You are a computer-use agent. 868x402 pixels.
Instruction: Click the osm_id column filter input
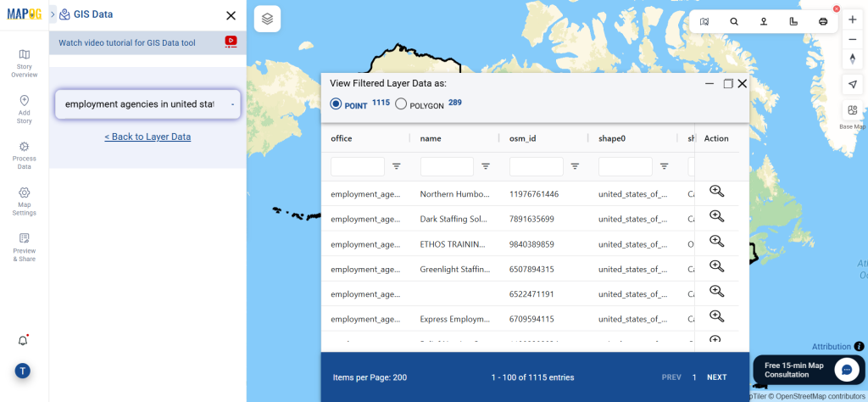tap(537, 167)
